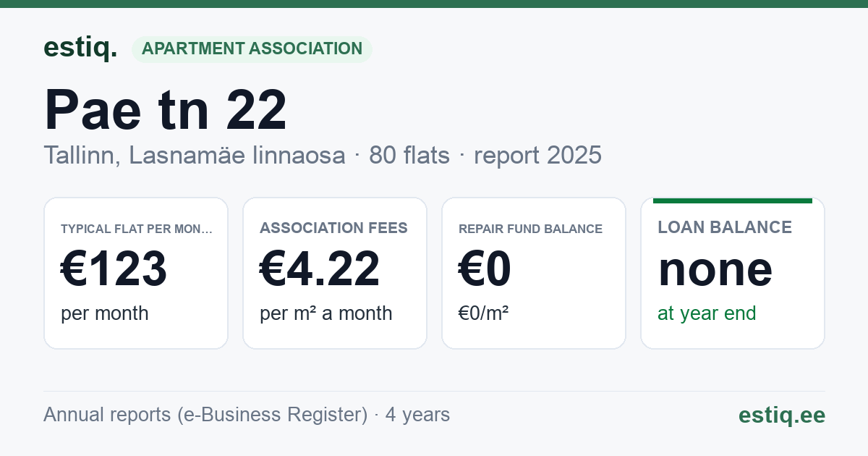Click the 'per month' caption
The height and width of the screenshot is (456, 868).
pyautogui.click(x=105, y=313)
